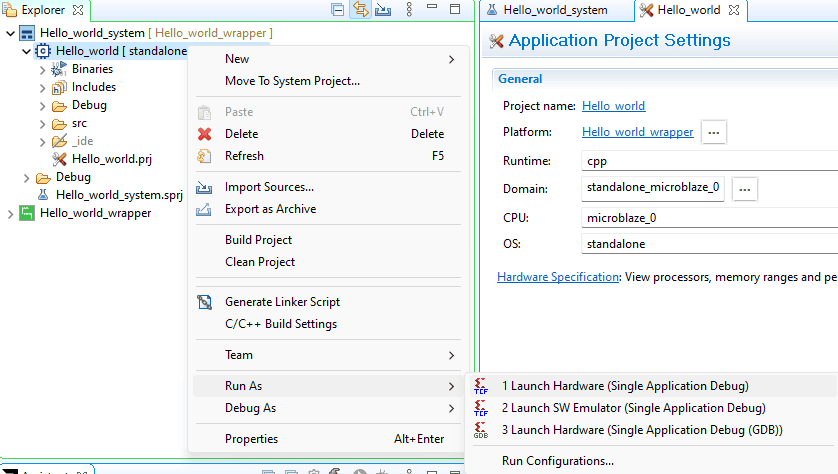Collapse the Hello_world_system project node

10,33
